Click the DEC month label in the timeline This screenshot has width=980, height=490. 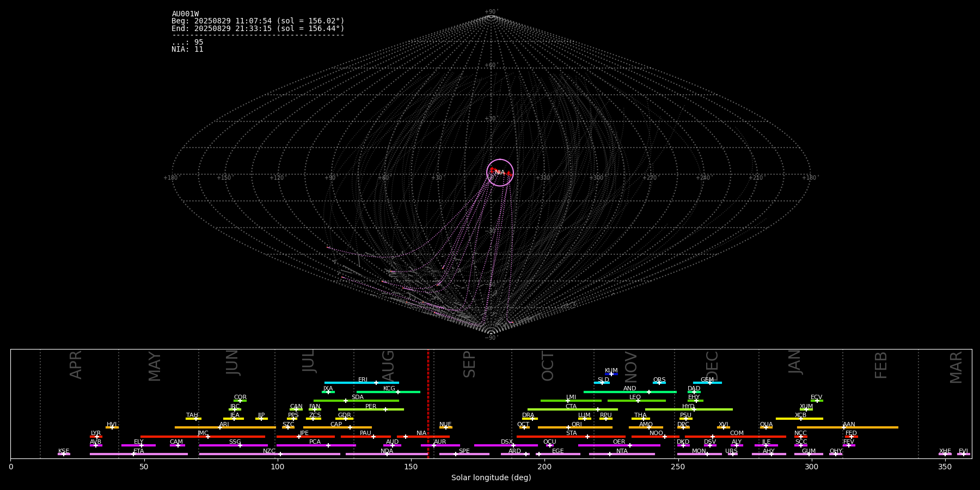tap(712, 366)
